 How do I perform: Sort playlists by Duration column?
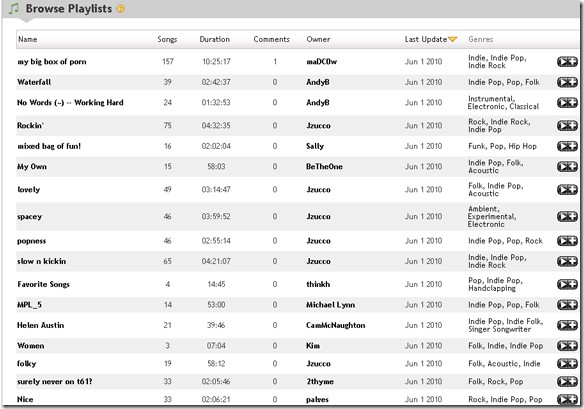(215, 39)
